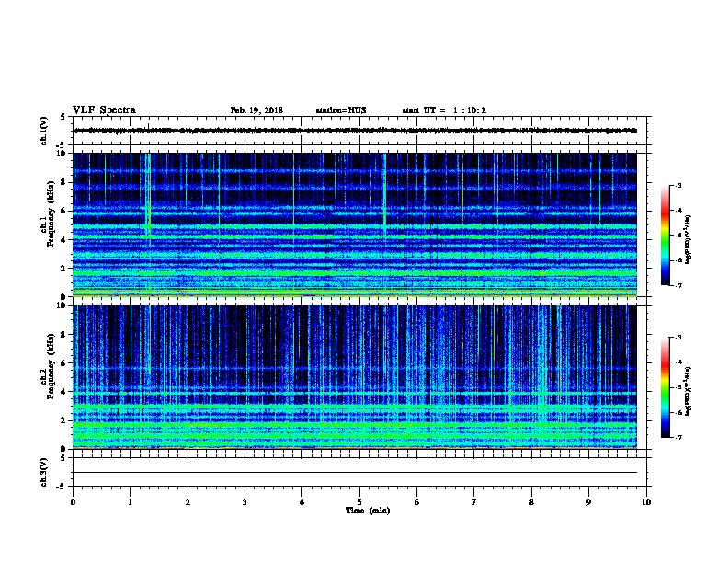Select the ch.2 colorbar log(PSD) label
The height and width of the screenshot is (563, 728).
[688, 391]
